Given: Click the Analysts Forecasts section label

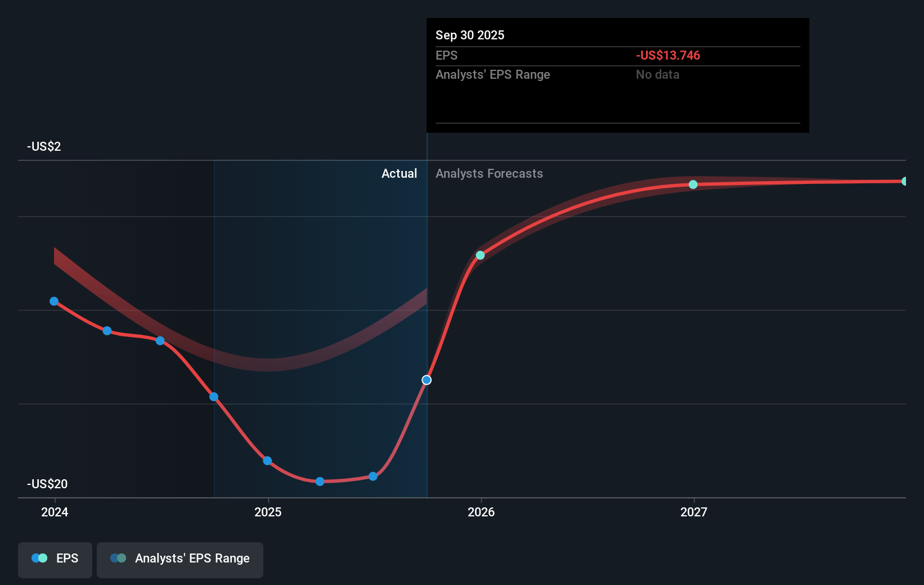Looking at the screenshot, I should [489, 174].
